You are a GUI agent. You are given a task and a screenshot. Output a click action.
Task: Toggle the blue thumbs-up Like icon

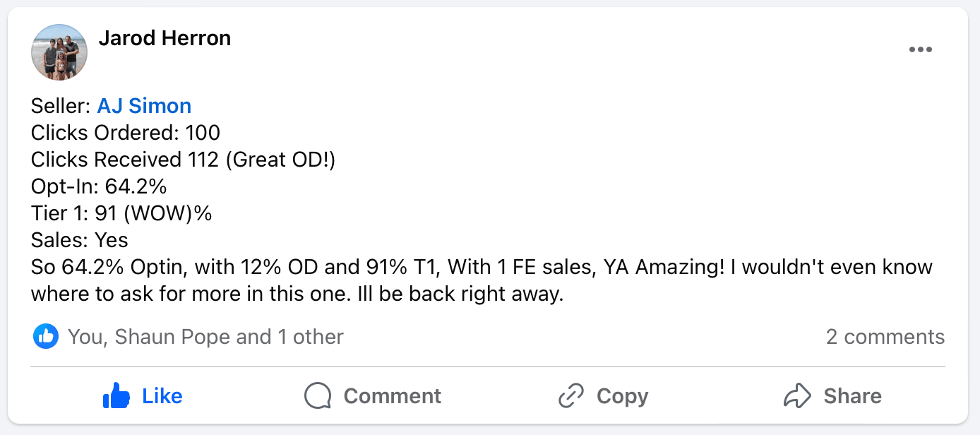tap(116, 396)
